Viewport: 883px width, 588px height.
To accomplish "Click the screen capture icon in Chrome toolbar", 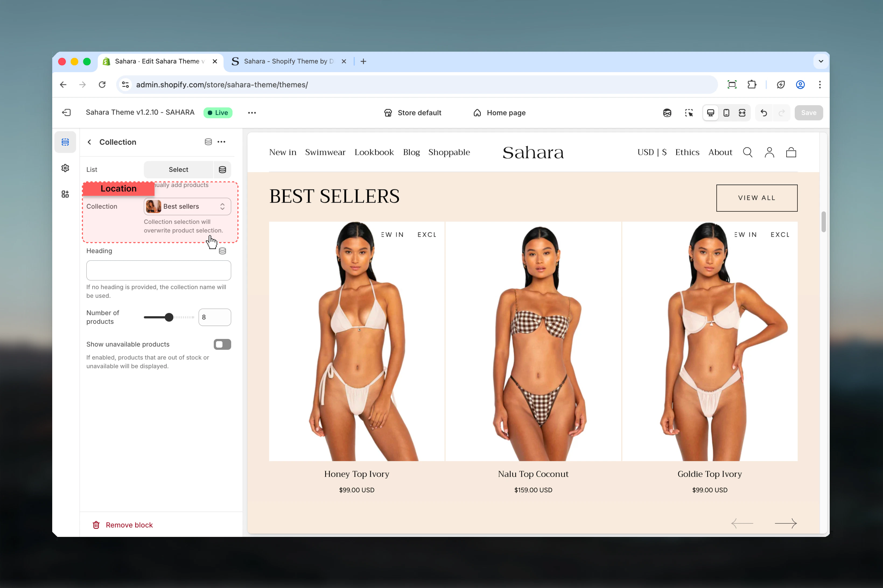I will point(732,85).
